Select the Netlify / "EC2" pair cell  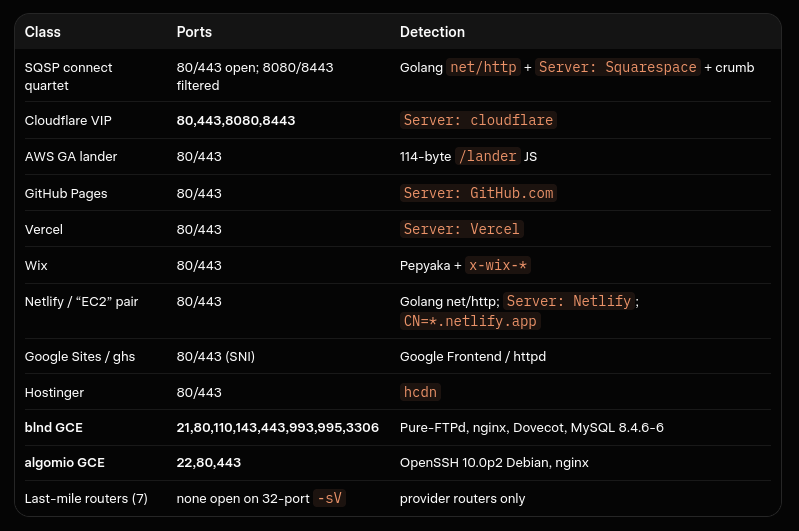pyautogui.click(x=82, y=302)
